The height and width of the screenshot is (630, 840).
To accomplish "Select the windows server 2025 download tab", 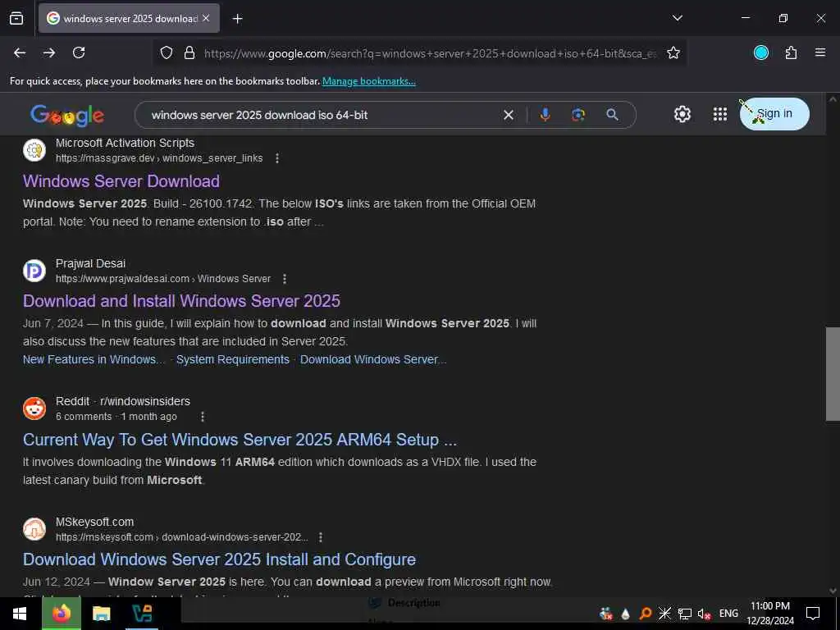I will (x=129, y=18).
